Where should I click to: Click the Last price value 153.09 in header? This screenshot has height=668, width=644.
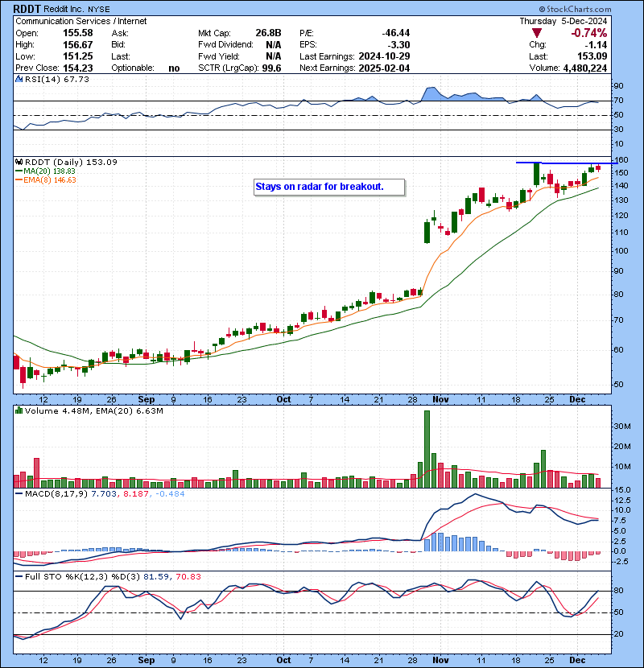[x=592, y=56]
